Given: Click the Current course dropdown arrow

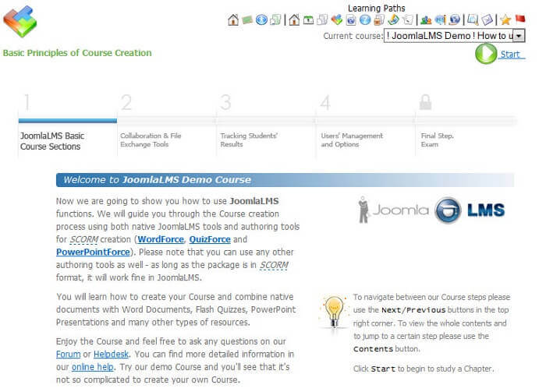Looking at the screenshot, I should coord(519,36).
